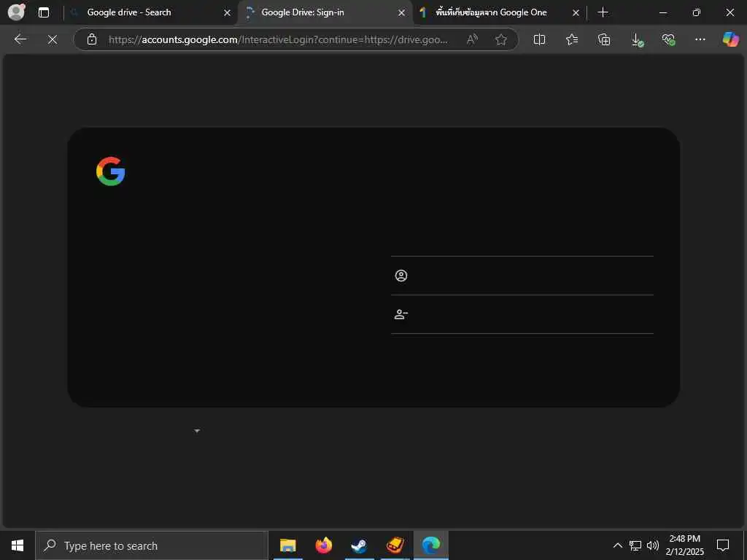Show hidden system tray icons
The image size is (747, 560).
coord(617,545)
